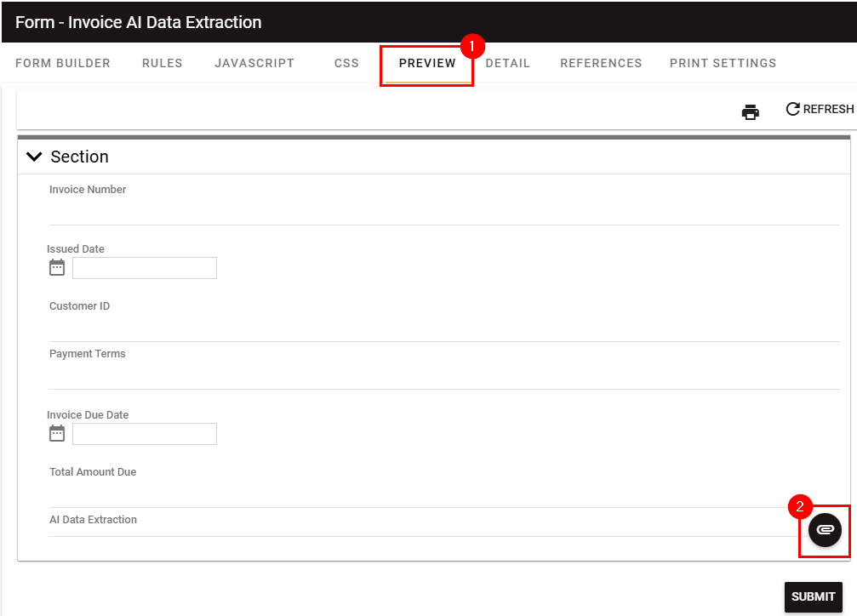Switch to the References tab

tap(601, 63)
